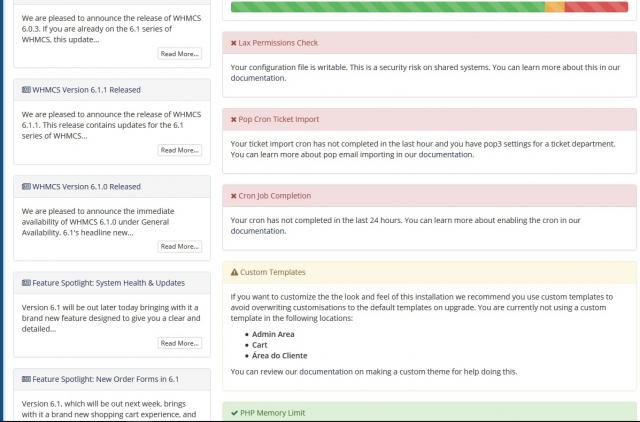Click the green section of the health progress bar
The width and height of the screenshot is (640, 422).
tap(388, 7)
